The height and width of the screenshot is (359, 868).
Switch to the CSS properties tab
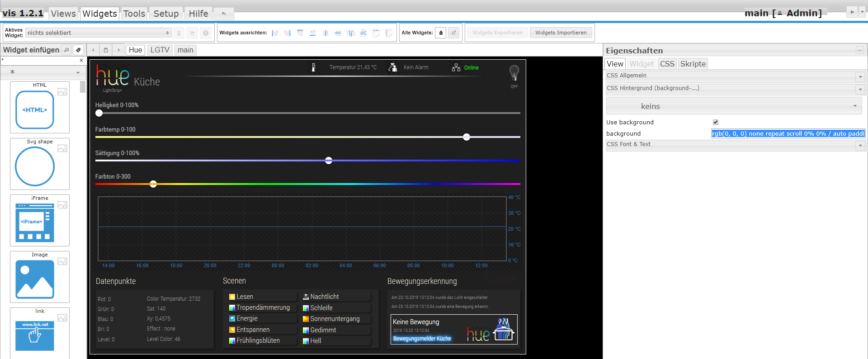point(667,64)
